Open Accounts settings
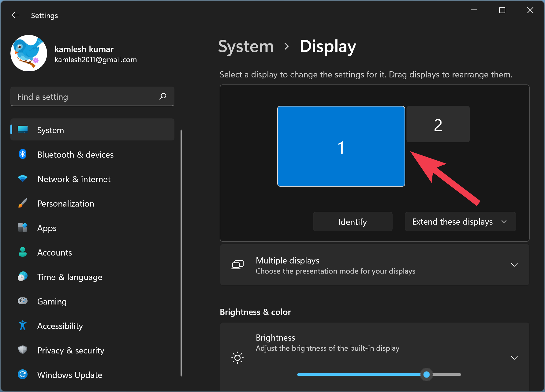 pyautogui.click(x=92, y=252)
